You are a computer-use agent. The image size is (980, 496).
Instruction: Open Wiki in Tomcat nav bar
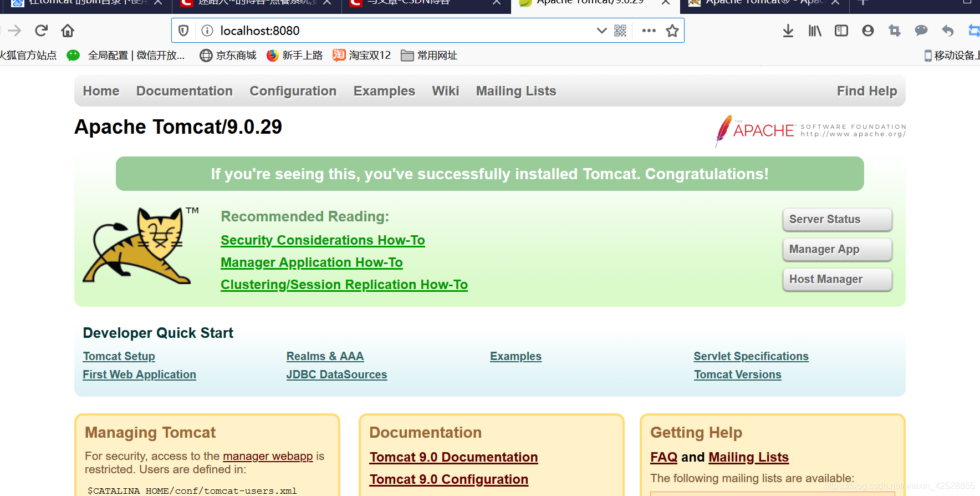(446, 91)
